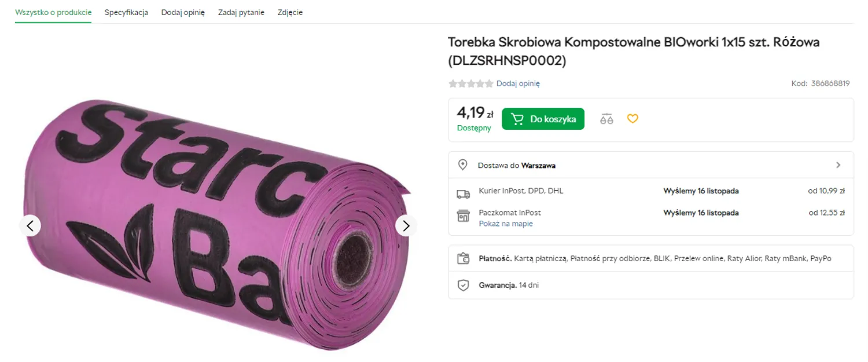Switch to Wszystko o produkcie tab
868x362 pixels.
click(53, 12)
